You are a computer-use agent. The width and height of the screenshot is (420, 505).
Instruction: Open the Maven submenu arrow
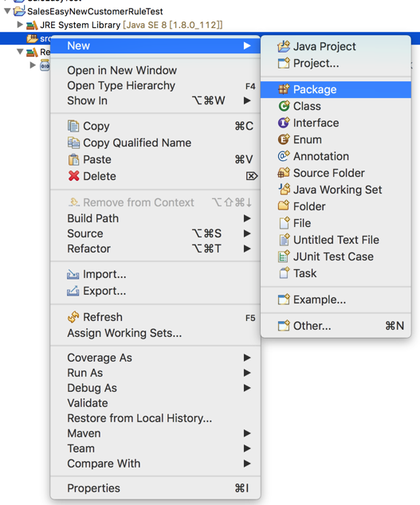click(x=247, y=433)
